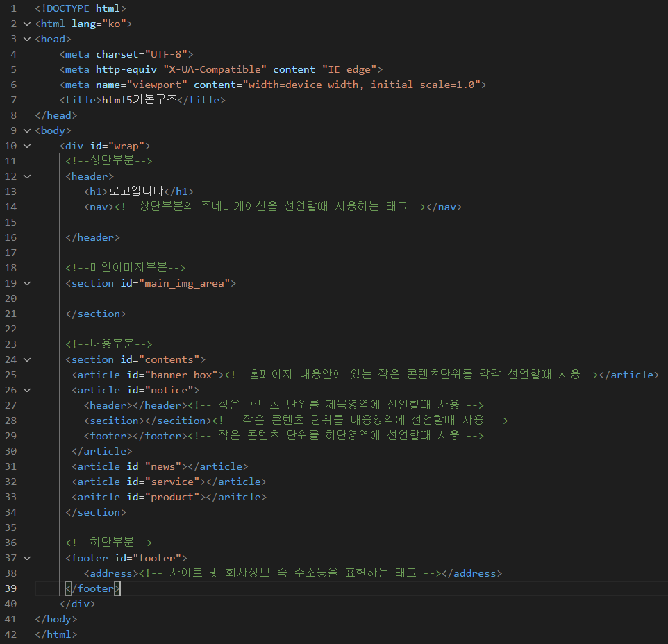Collapse the html tag fold on line 2
Screen dimensions: 668x644
[27, 24]
